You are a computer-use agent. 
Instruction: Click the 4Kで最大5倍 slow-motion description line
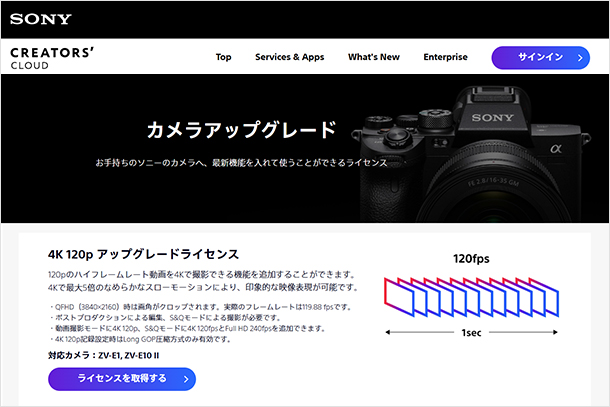click(x=203, y=288)
